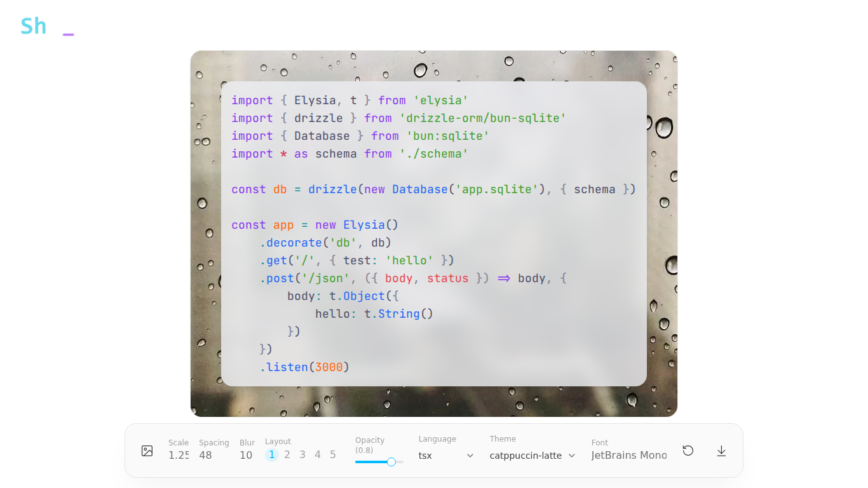The height and width of the screenshot is (488, 868).
Task: Adjust the Opacity slider
Action: (x=379, y=462)
